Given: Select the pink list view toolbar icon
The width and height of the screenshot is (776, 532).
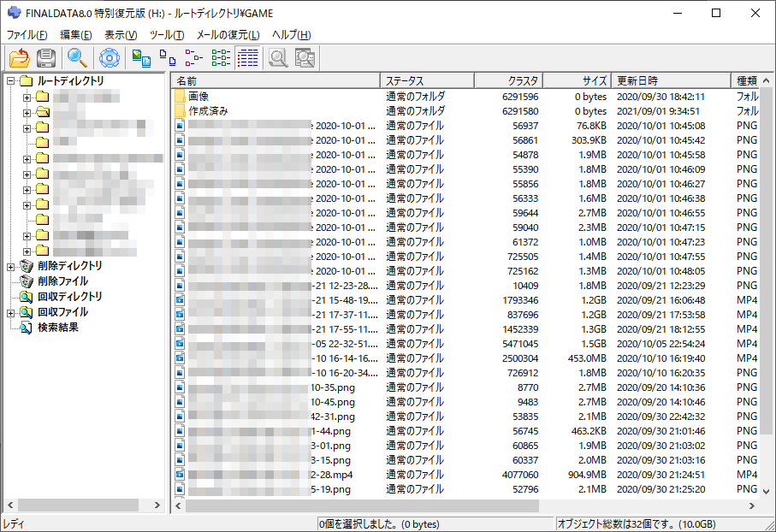Looking at the screenshot, I should click(194, 58).
